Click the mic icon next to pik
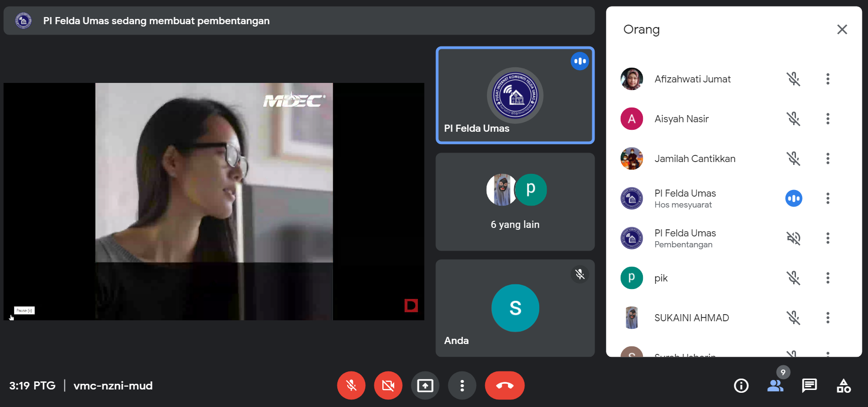Viewport: 868px width, 407px height. click(x=794, y=278)
